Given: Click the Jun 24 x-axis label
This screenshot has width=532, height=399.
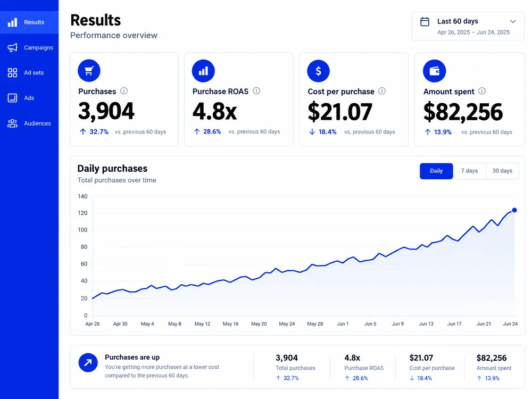Looking at the screenshot, I should click(510, 324).
